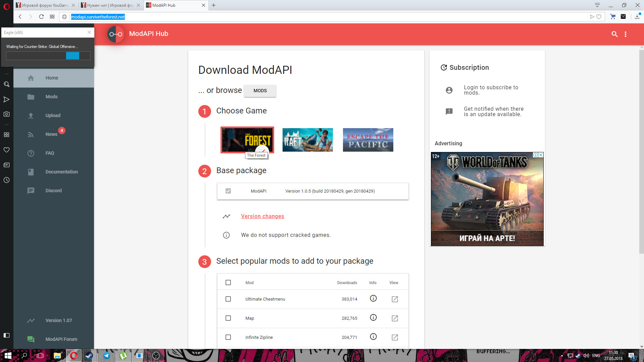Open the Version changes link
Viewport: 644px width, 362px height.
(262, 216)
